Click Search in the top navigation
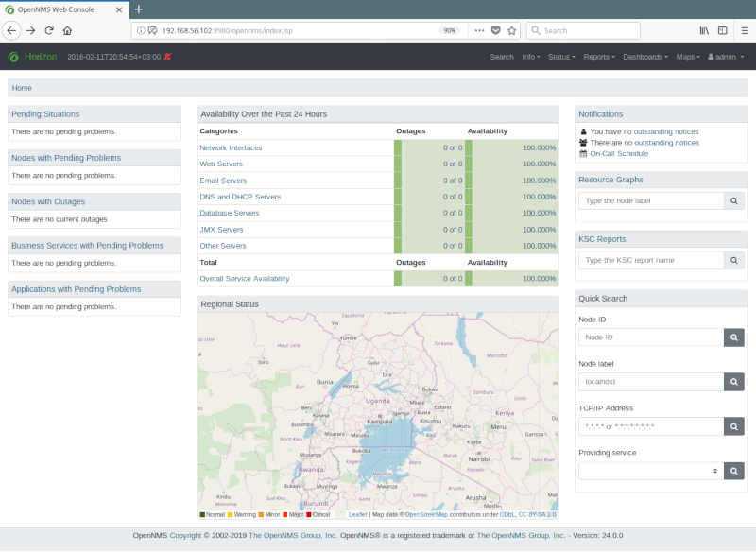This screenshot has height=553, width=756. coord(502,57)
